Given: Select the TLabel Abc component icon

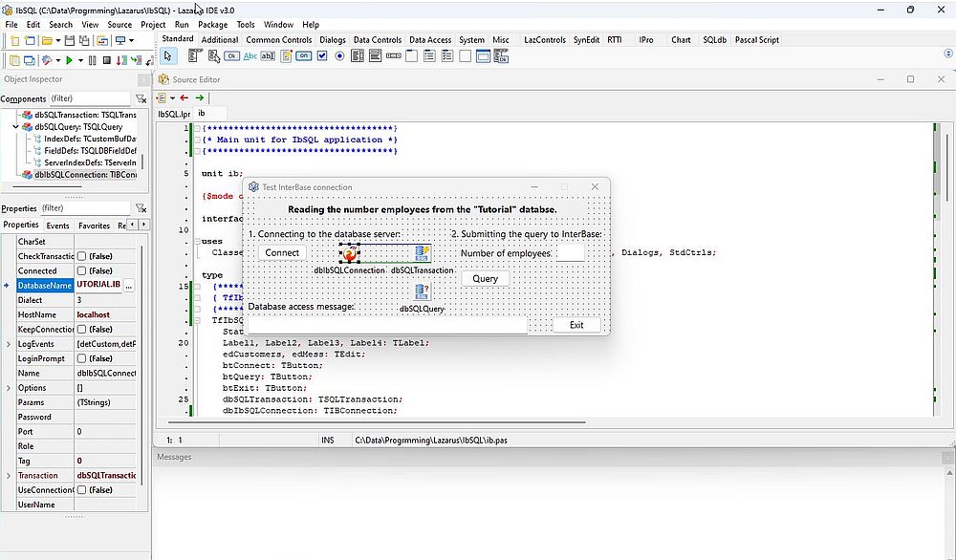Looking at the screenshot, I should tap(250, 56).
